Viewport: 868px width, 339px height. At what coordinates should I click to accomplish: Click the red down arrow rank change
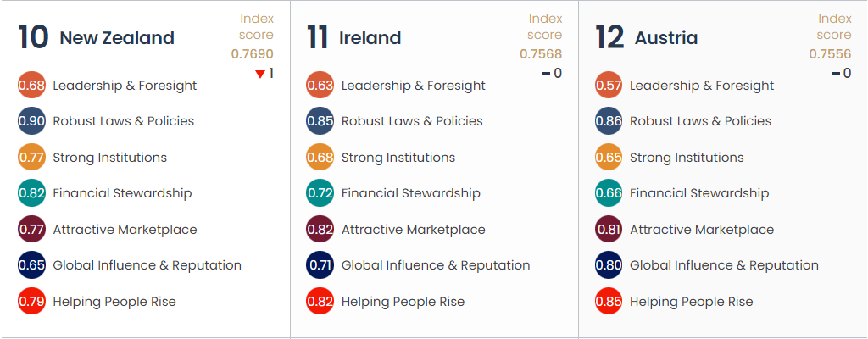[260, 75]
